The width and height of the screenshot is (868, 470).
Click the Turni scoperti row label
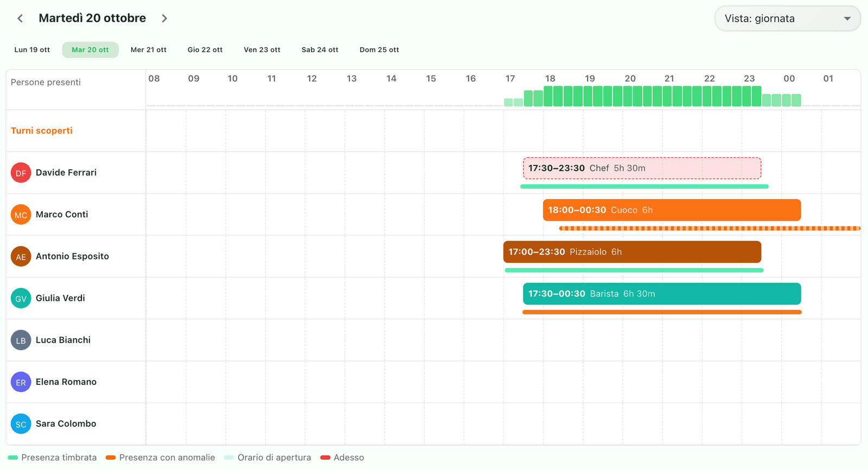tap(42, 131)
